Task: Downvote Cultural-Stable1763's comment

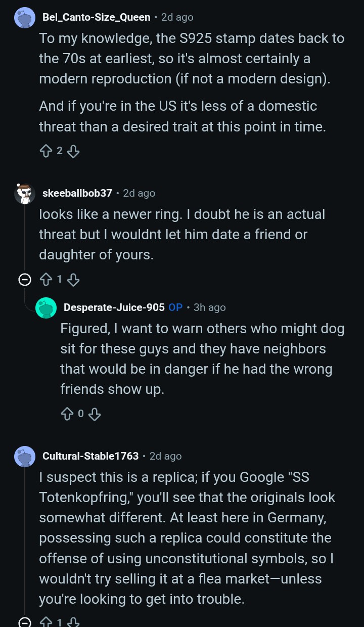Action: (x=74, y=622)
